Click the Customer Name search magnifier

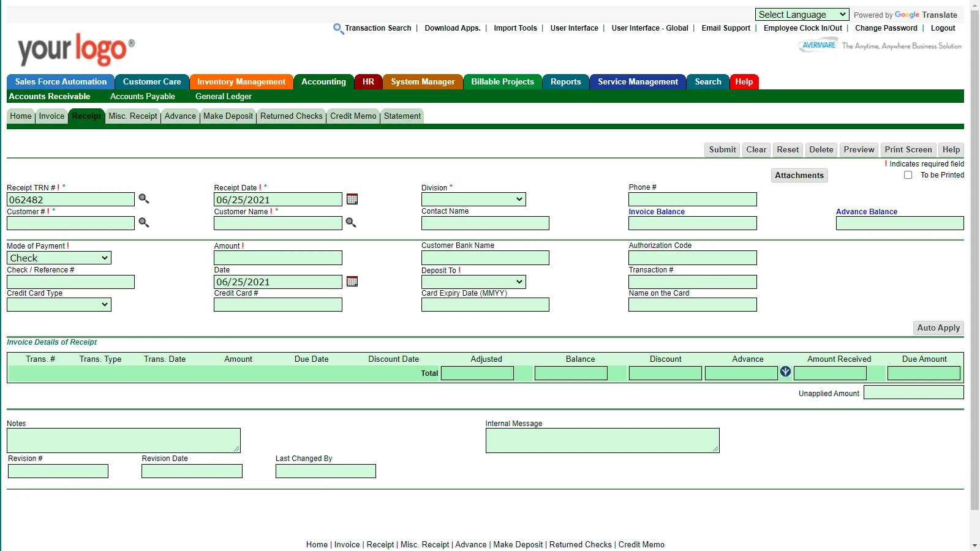351,222
